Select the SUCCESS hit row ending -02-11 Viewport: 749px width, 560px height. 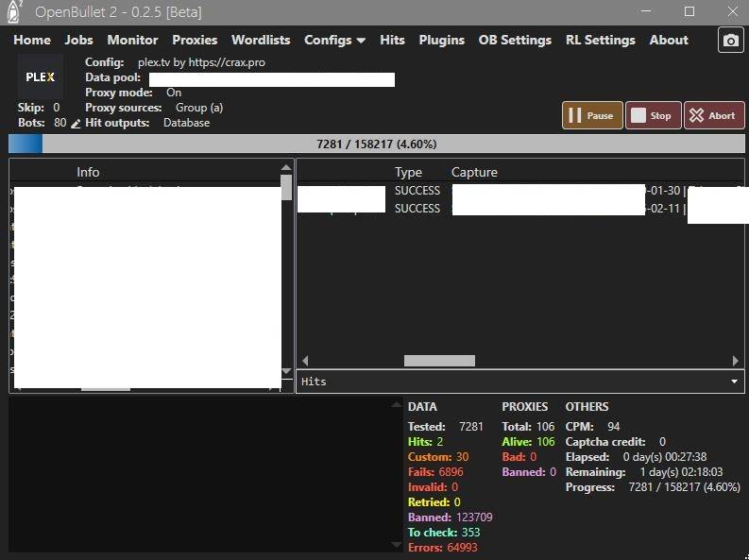click(520, 209)
